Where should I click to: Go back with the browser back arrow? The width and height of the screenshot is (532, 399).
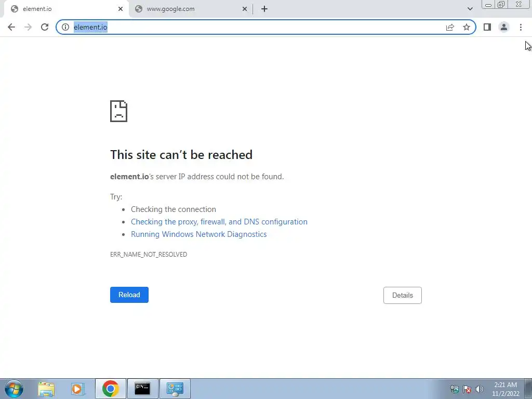[x=11, y=27]
